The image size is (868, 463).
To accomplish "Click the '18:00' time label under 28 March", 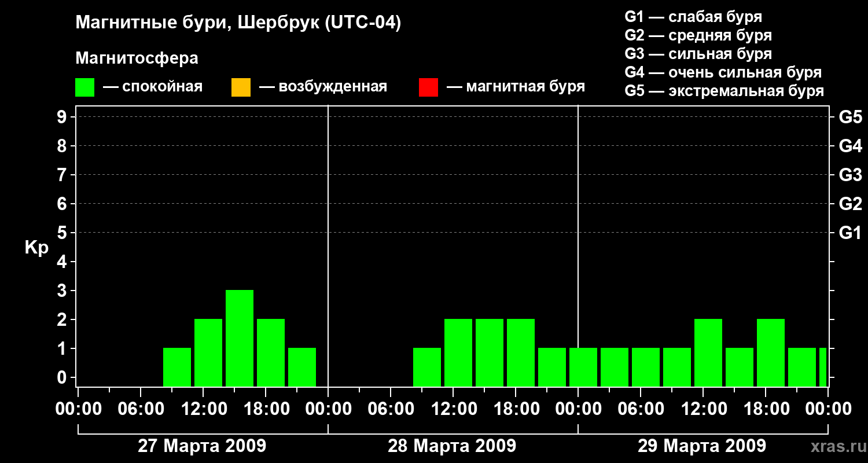I will click(516, 409).
